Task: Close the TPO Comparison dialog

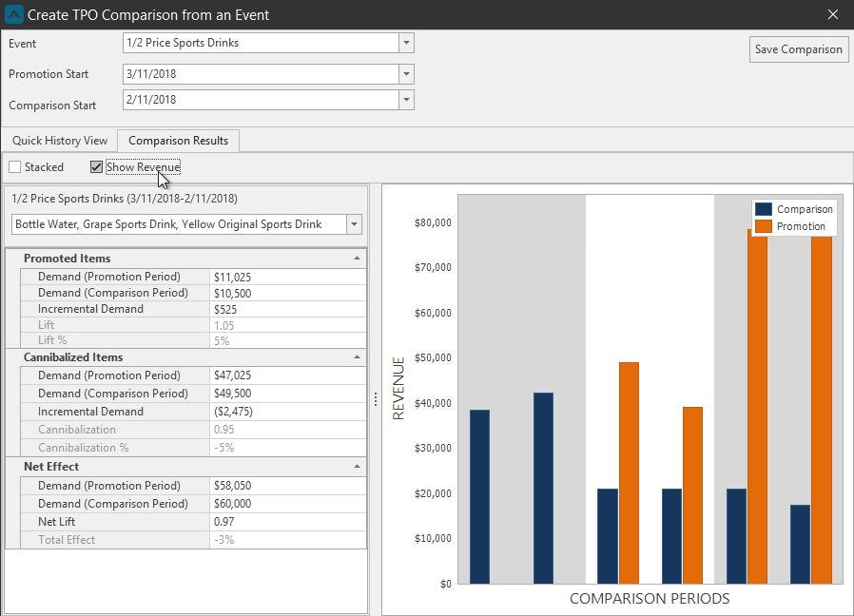Action: [x=833, y=14]
